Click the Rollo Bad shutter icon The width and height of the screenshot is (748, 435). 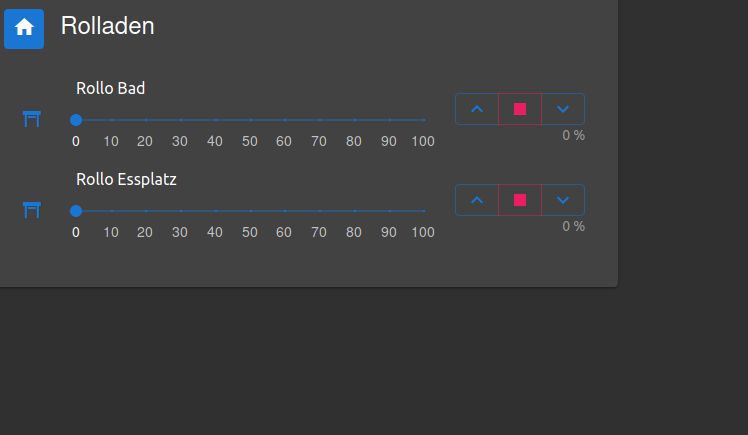[32, 119]
